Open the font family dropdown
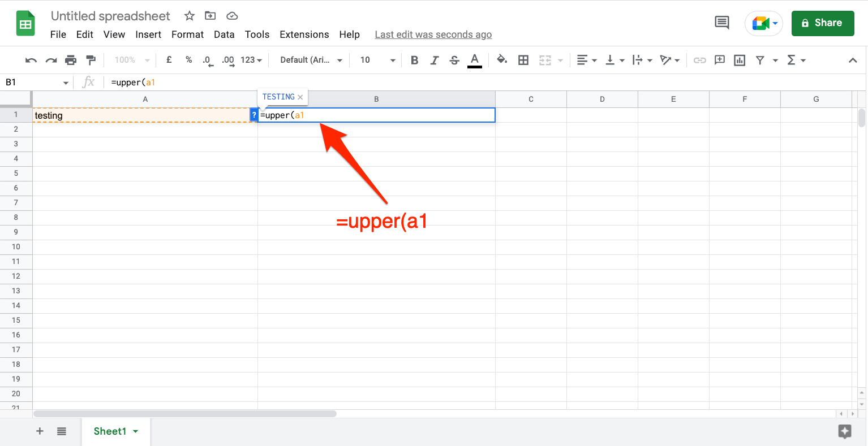 [x=309, y=59]
